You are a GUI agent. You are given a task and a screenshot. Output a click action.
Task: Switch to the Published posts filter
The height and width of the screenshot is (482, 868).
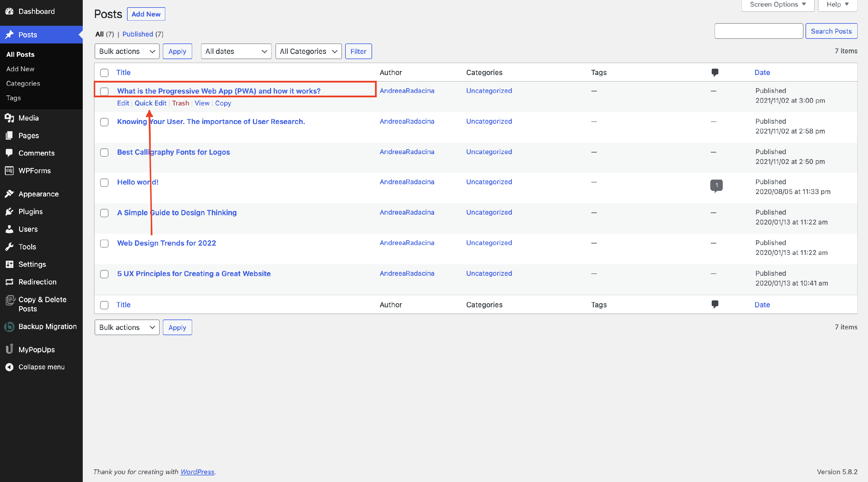pos(137,34)
